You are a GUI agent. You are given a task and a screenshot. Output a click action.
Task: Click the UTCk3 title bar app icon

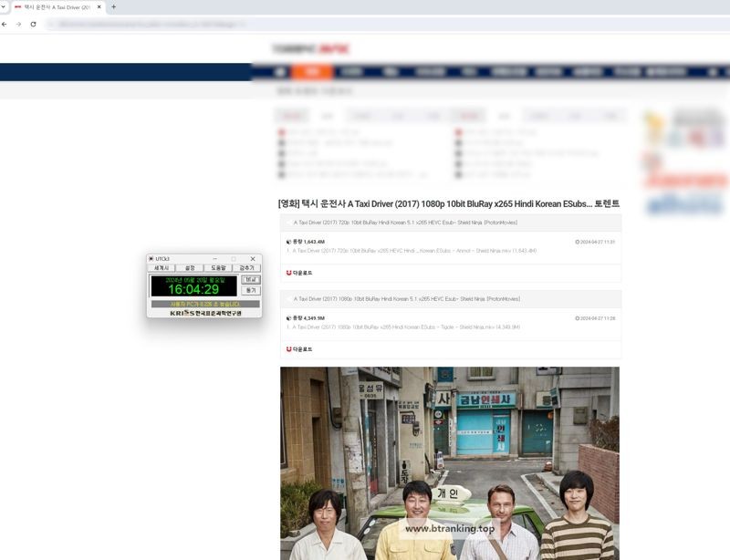pos(151,259)
